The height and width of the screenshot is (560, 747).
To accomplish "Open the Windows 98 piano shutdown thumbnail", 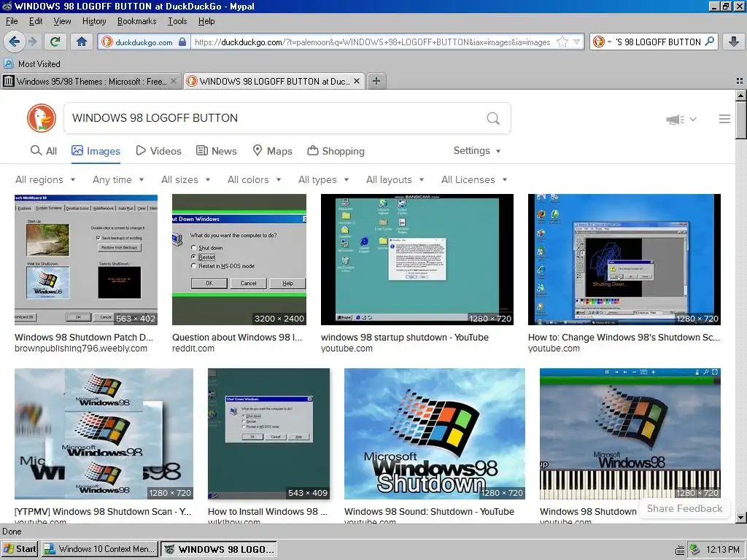I will (x=630, y=434).
